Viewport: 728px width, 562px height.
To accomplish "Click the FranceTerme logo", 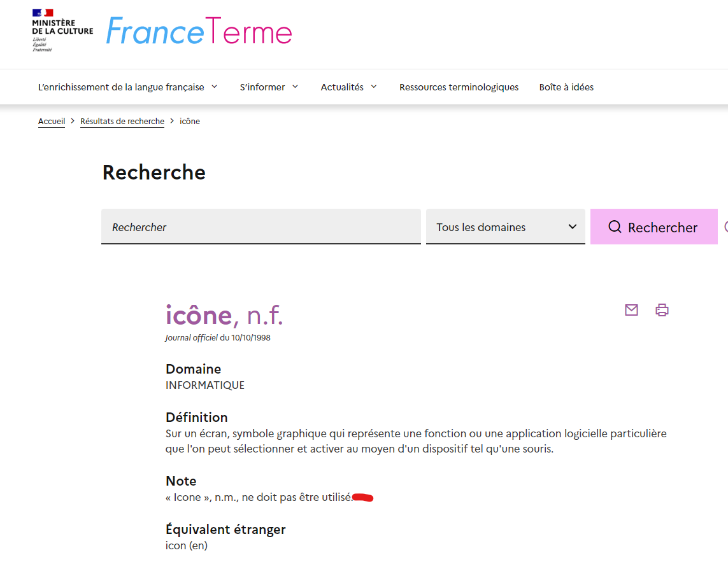I will click(199, 32).
